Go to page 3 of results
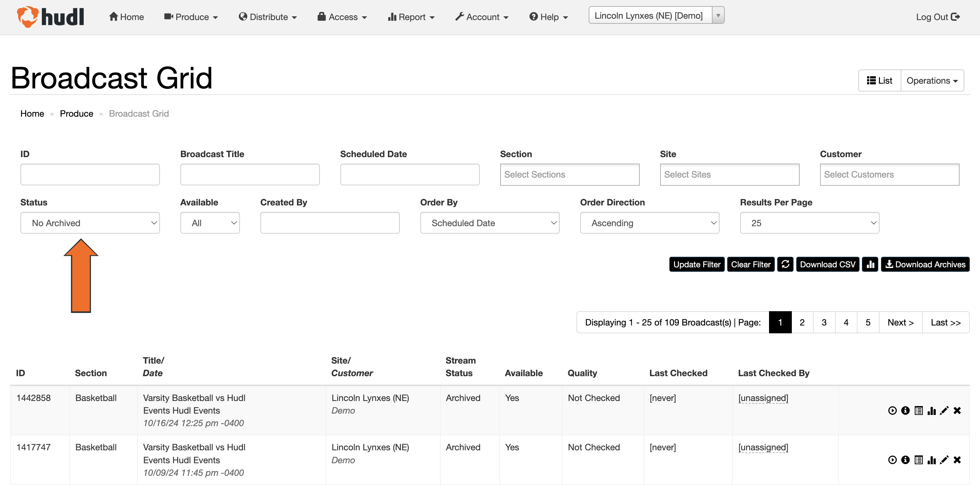 (824, 322)
